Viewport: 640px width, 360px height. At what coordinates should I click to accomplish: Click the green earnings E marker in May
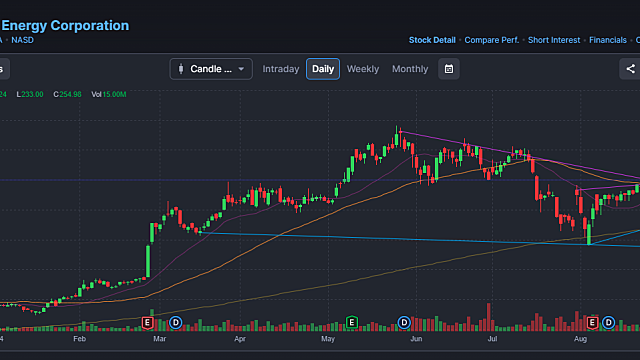(x=351, y=322)
